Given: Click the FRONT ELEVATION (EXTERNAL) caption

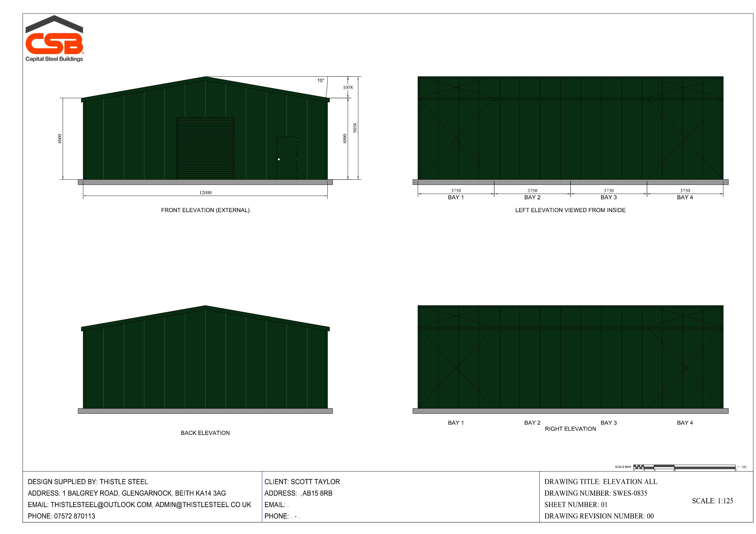Looking at the screenshot, I should click(x=205, y=210).
